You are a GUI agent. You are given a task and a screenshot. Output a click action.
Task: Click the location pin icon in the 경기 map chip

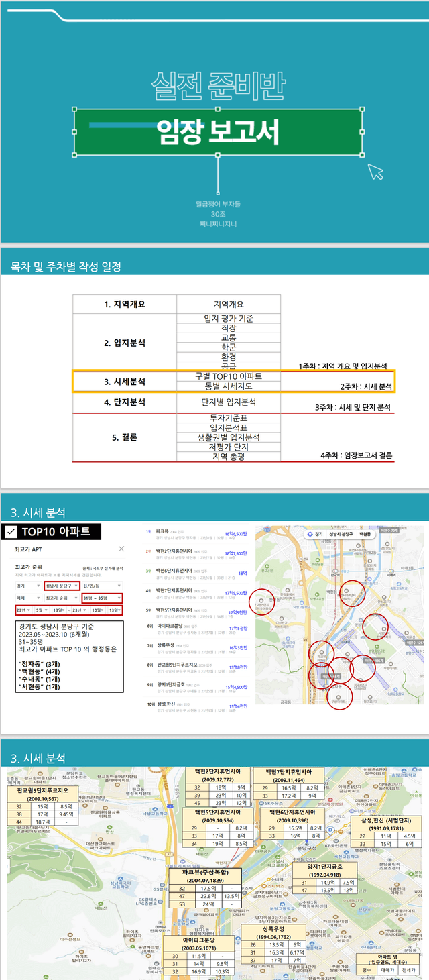[x=310, y=534]
